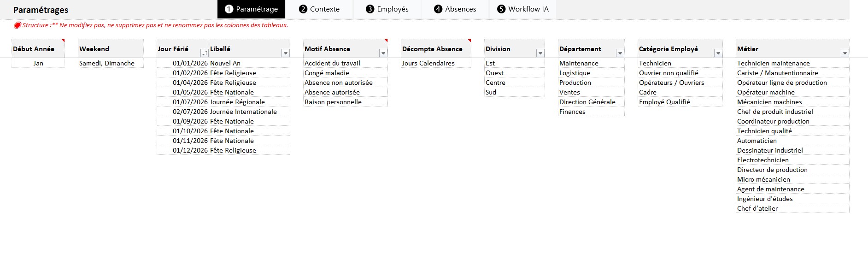This screenshot has height=260, width=868.
Task: Select the Cariste / Manutentionnaire cell
Action: [x=792, y=73]
